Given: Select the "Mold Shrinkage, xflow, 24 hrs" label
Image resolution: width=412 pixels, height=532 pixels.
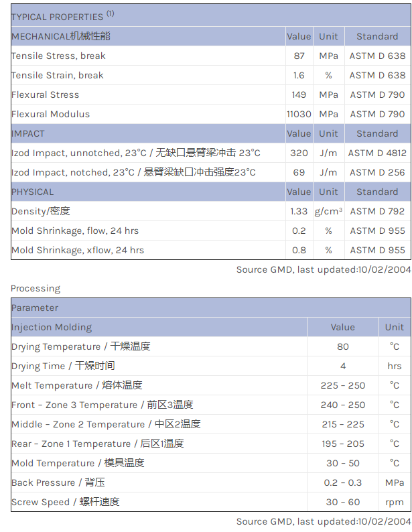Looking at the screenshot, I should coord(78,250).
